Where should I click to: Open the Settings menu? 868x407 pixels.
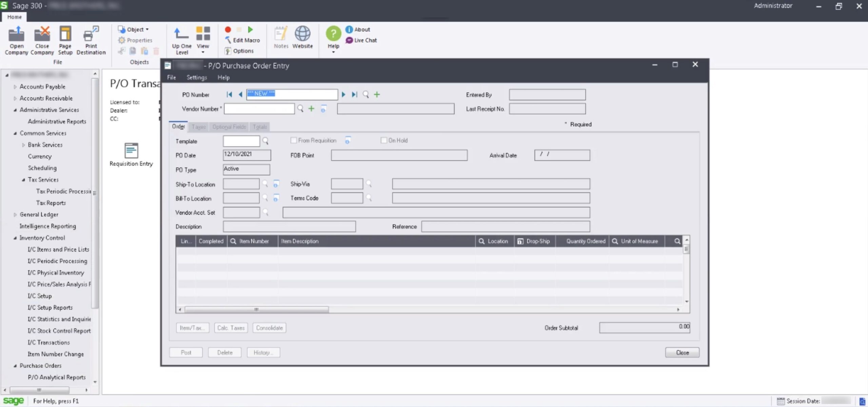(196, 77)
